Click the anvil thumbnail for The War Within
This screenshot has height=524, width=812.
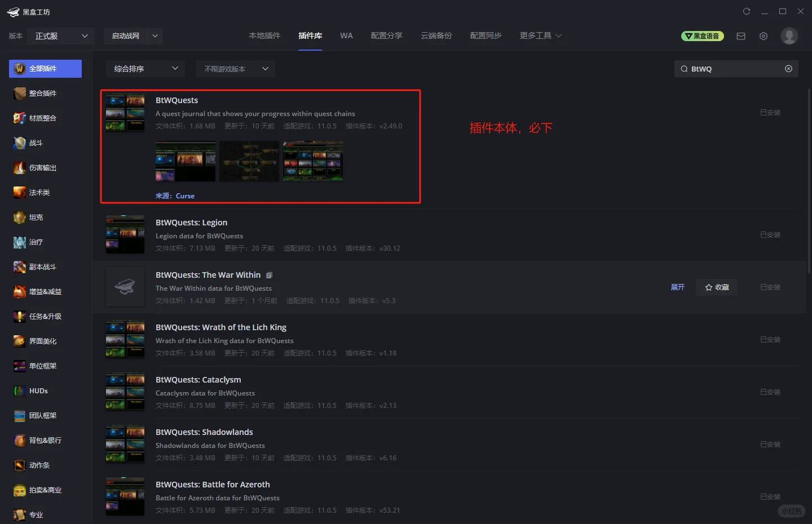pos(125,287)
